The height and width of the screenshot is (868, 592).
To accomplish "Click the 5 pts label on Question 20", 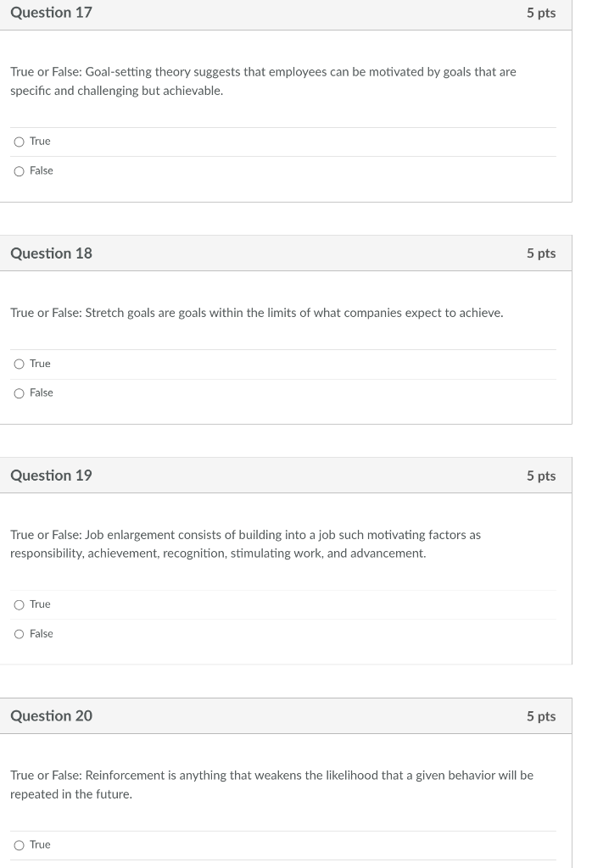I will (x=541, y=716).
